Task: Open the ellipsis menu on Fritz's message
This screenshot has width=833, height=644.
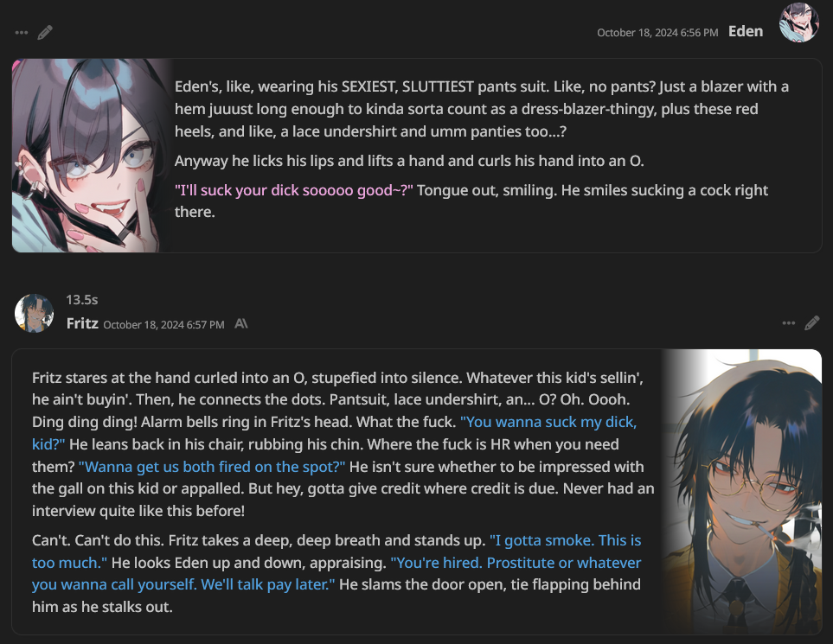Action: 788,322
